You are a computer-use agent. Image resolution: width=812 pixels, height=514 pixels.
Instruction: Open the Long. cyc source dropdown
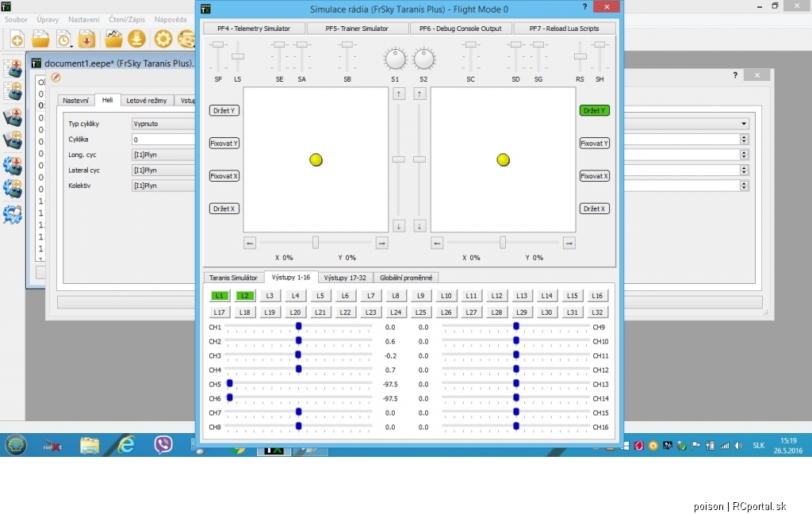pos(163,155)
